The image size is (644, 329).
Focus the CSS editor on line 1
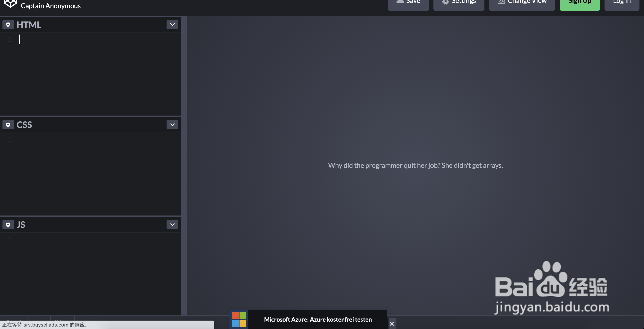(x=100, y=139)
